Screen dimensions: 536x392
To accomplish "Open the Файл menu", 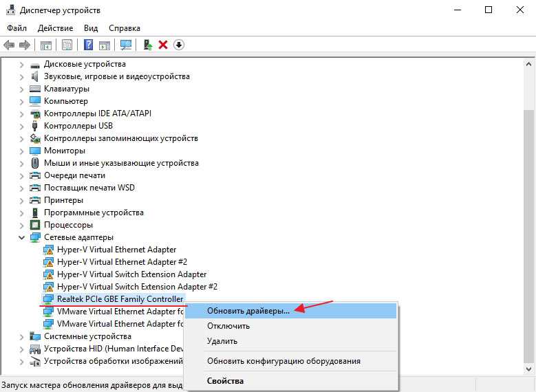I will (x=17, y=28).
